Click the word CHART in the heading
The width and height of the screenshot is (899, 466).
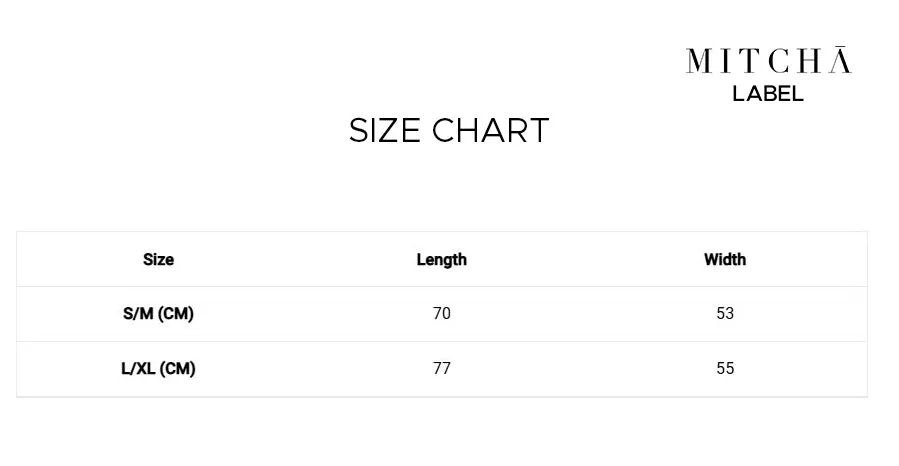491,130
